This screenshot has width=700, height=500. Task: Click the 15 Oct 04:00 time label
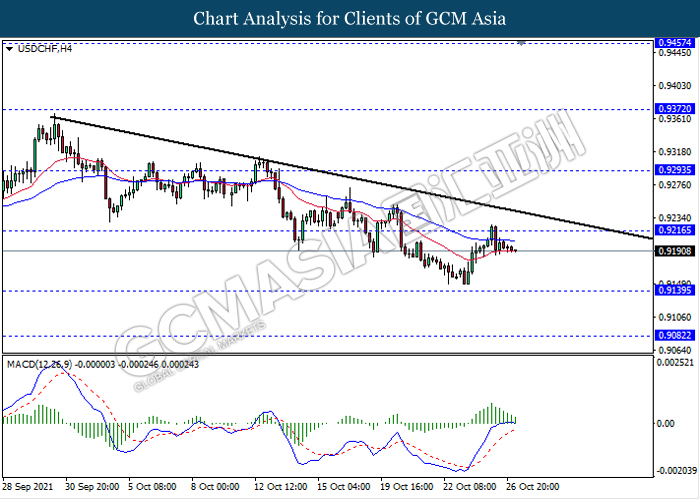(344, 487)
